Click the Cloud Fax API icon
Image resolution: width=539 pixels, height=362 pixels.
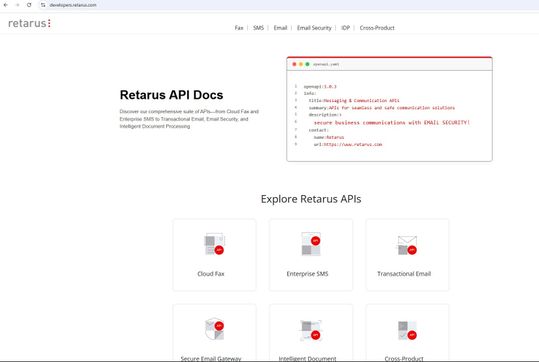[x=214, y=244]
